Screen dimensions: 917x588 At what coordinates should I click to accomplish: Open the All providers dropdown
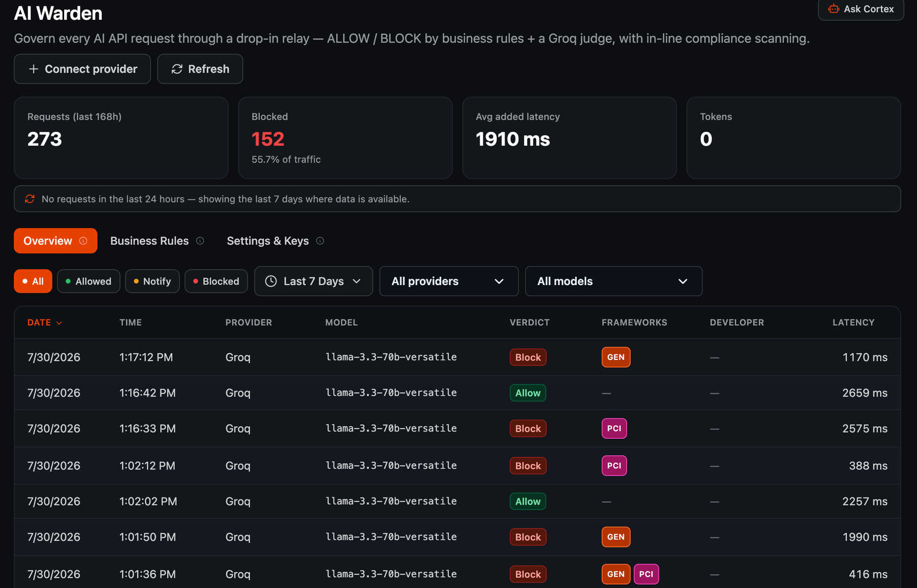point(449,281)
